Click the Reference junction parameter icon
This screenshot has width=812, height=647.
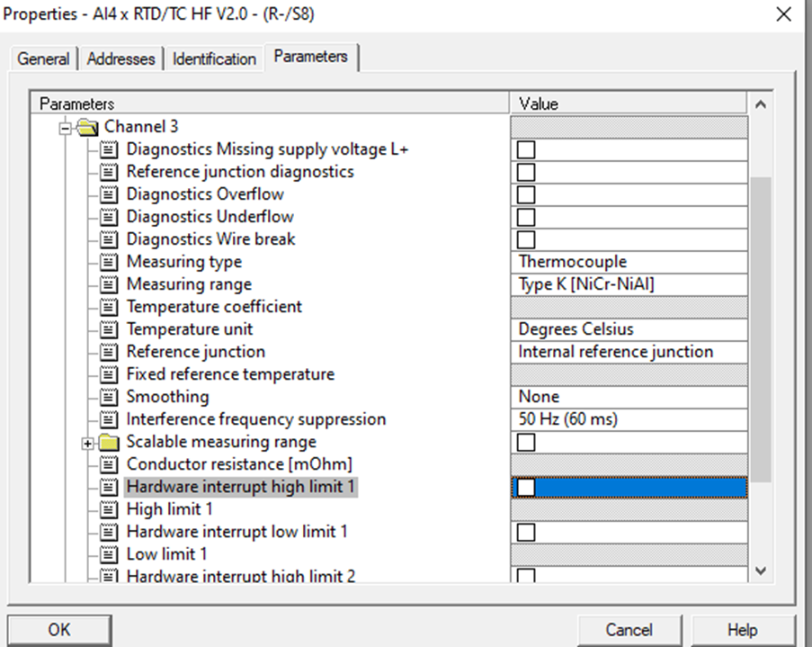tap(109, 352)
